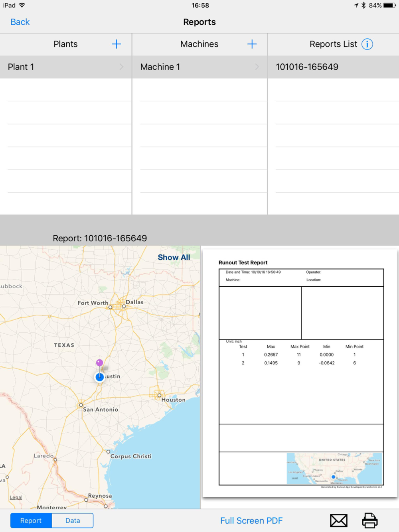The width and height of the screenshot is (399, 532).
Task: Tap Min value -0.0642 in report table
Action: (327, 363)
